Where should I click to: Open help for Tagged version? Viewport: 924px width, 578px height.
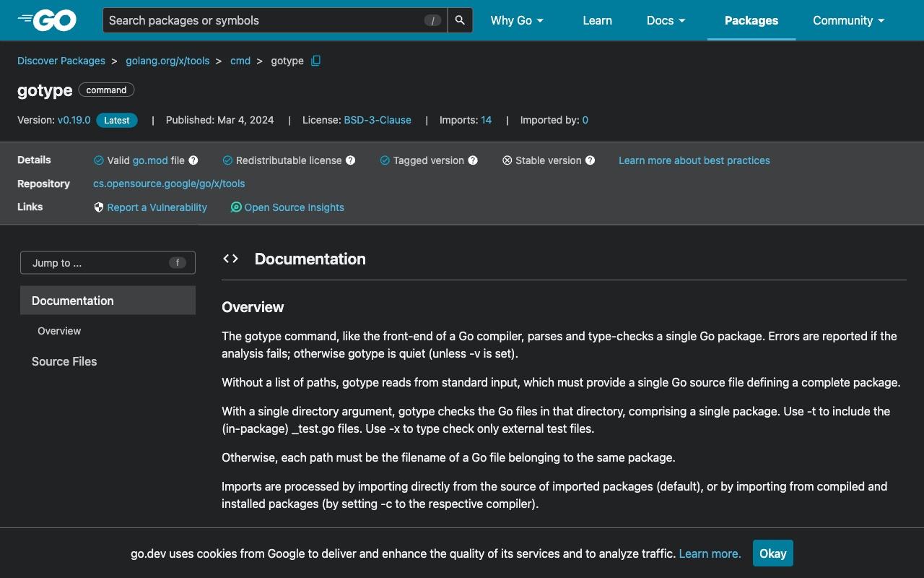tap(473, 160)
